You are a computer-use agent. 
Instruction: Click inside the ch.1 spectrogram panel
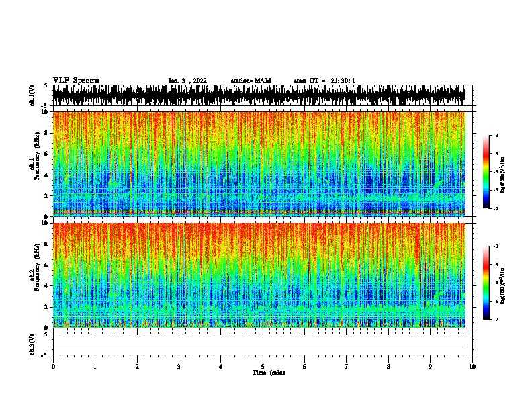pyautogui.click(x=259, y=164)
